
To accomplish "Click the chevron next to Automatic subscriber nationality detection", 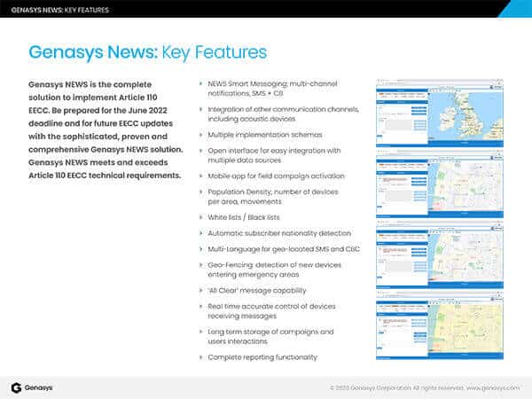I will [200, 232].
